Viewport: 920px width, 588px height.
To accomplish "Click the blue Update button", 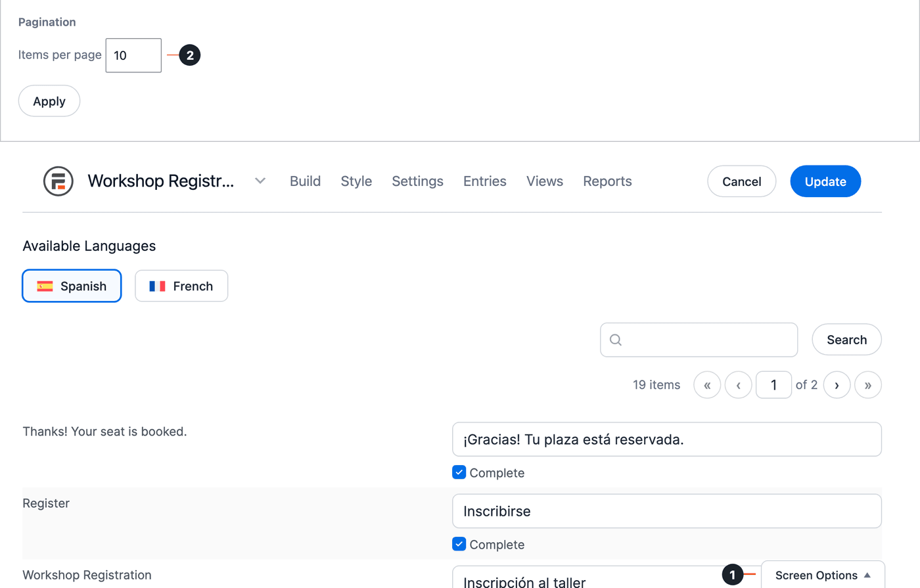I will 825,181.
